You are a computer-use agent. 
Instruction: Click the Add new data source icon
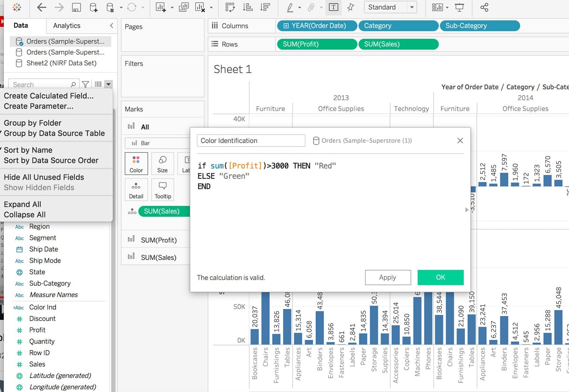coord(93,8)
